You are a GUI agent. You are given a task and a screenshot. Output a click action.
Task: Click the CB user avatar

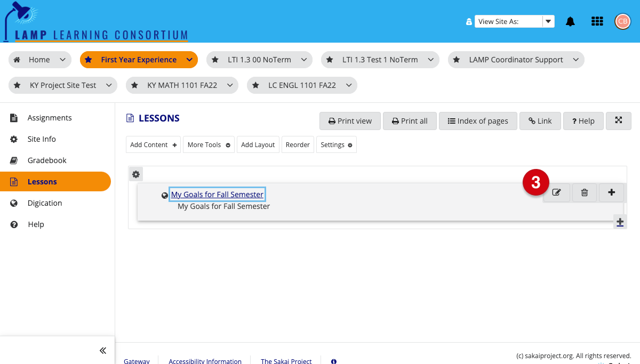point(622,21)
